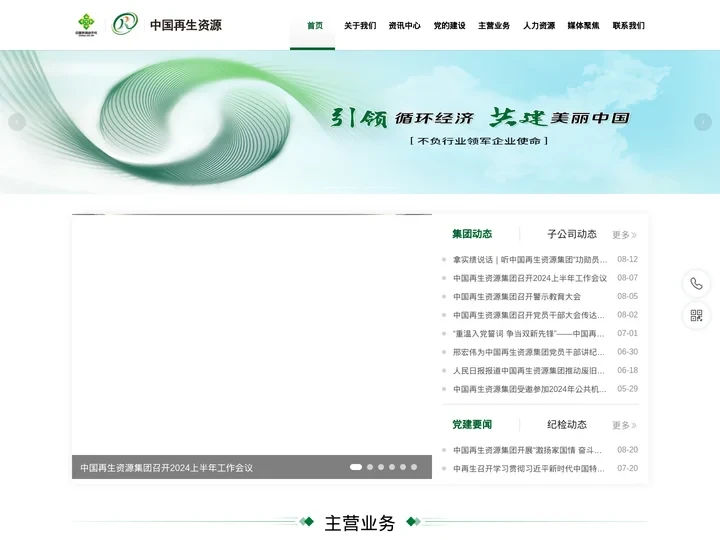Select the sixth carousel dot

click(x=414, y=467)
